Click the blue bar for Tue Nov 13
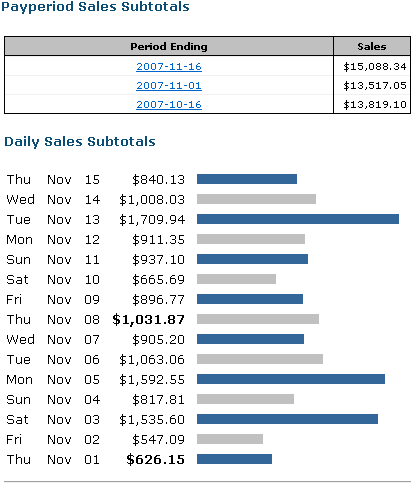 (x=298, y=219)
